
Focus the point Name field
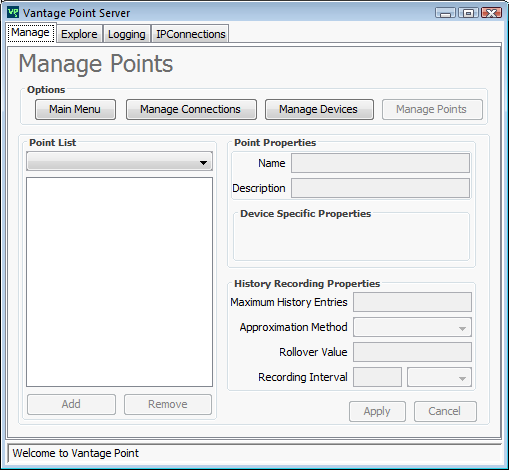(380, 163)
